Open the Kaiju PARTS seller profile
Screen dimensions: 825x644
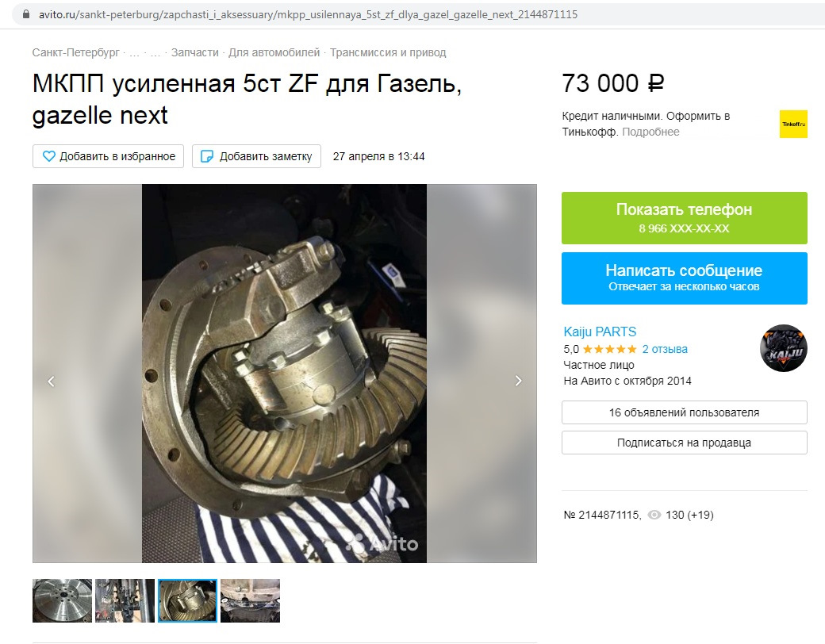coord(600,332)
